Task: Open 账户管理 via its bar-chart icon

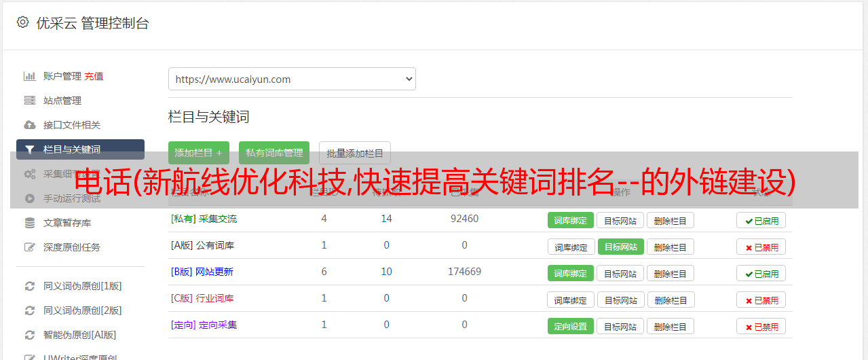Action: pos(30,76)
